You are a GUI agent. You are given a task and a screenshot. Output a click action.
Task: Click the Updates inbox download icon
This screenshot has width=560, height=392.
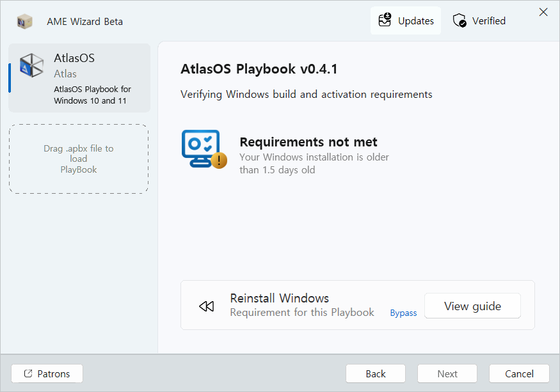coord(385,20)
